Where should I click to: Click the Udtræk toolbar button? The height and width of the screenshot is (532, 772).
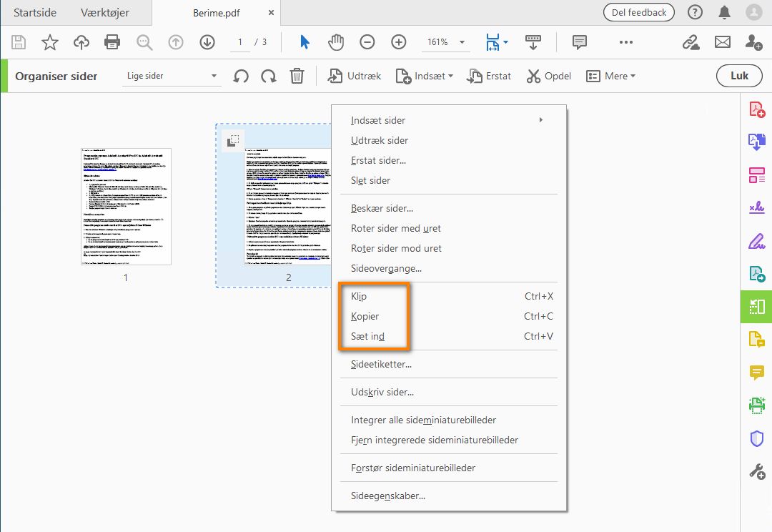pyautogui.click(x=355, y=77)
